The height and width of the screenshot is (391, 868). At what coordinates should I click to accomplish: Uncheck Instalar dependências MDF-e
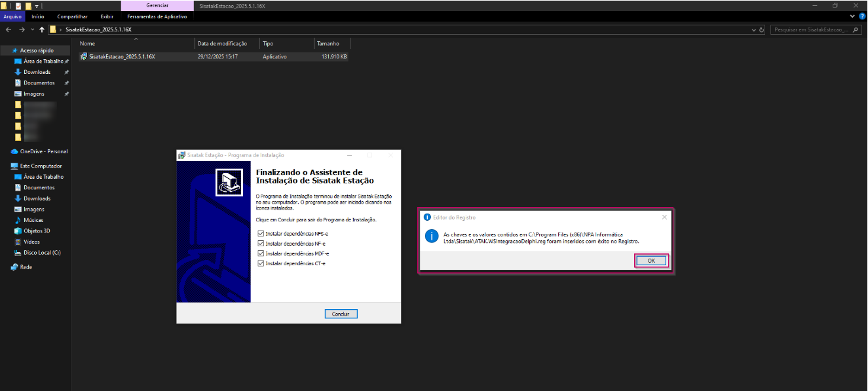tap(261, 253)
